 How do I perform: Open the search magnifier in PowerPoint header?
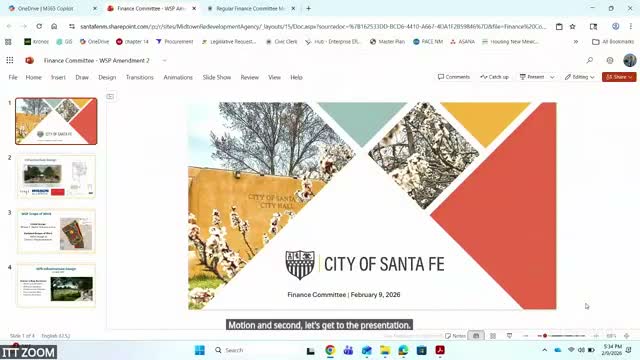tap(589, 60)
